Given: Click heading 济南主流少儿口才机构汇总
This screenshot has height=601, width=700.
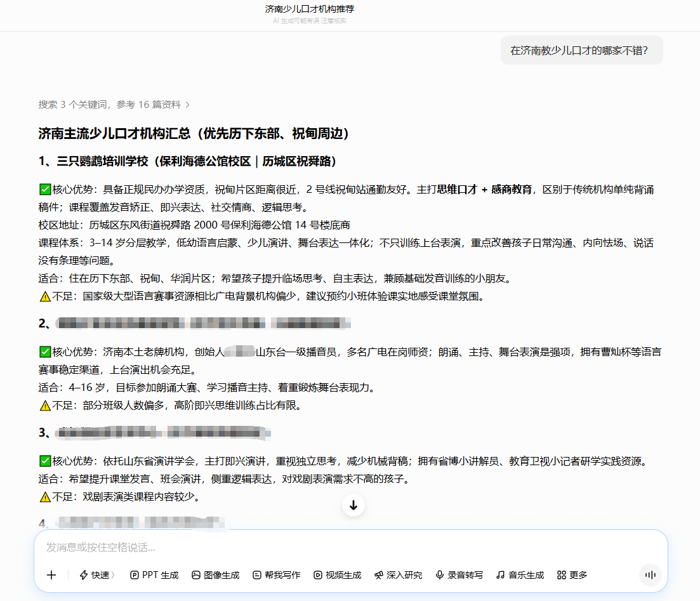Looking at the screenshot, I should 194,133.
